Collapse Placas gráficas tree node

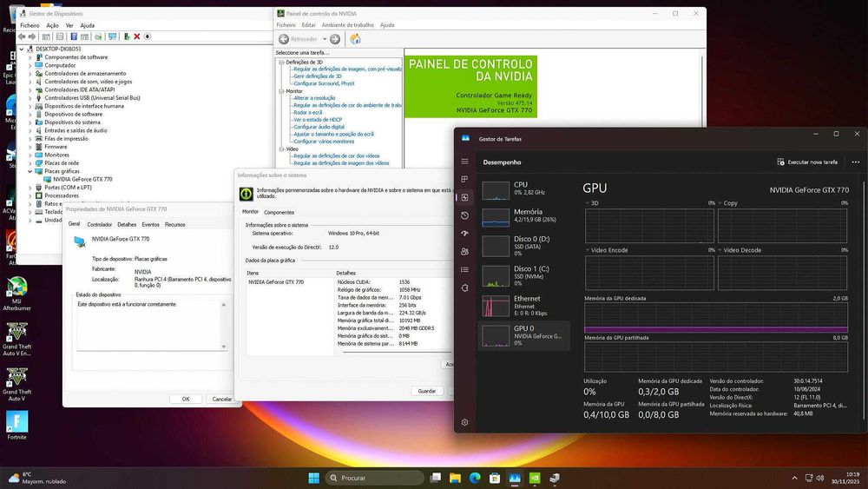pos(30,171)
